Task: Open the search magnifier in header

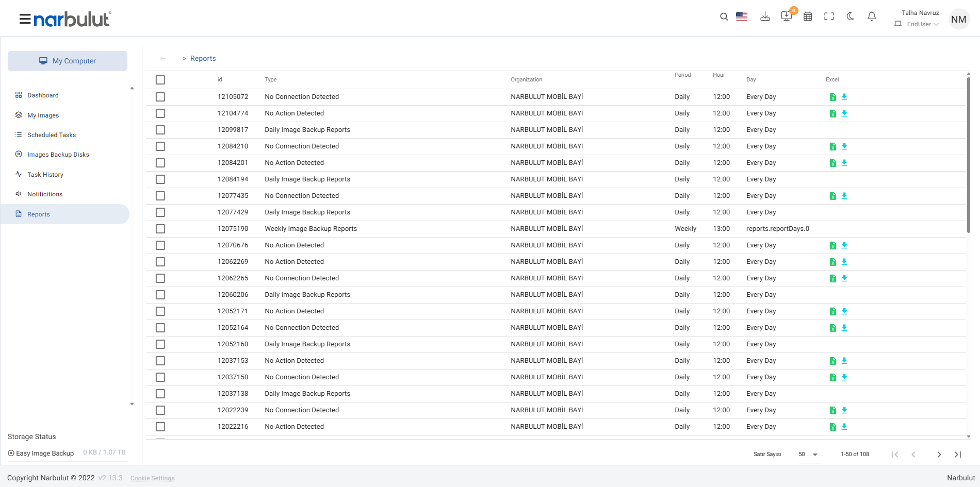Action: (724, 17)
